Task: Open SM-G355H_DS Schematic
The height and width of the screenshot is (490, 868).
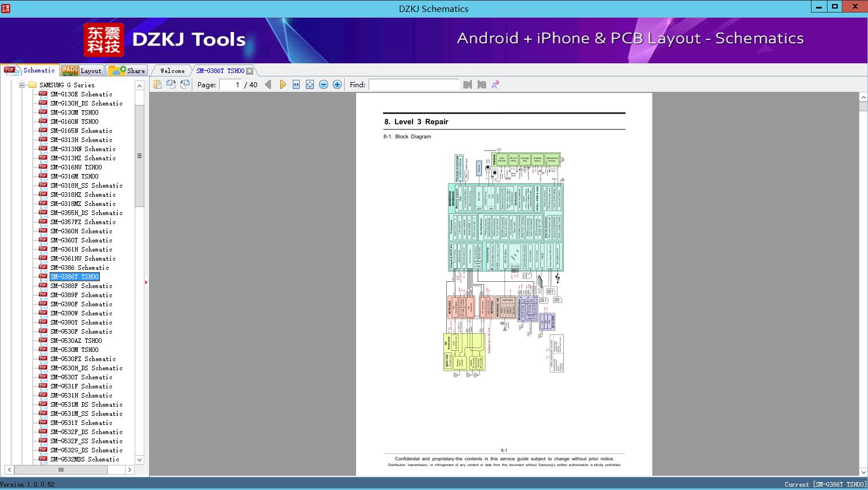Action: (x=86, y=213)
